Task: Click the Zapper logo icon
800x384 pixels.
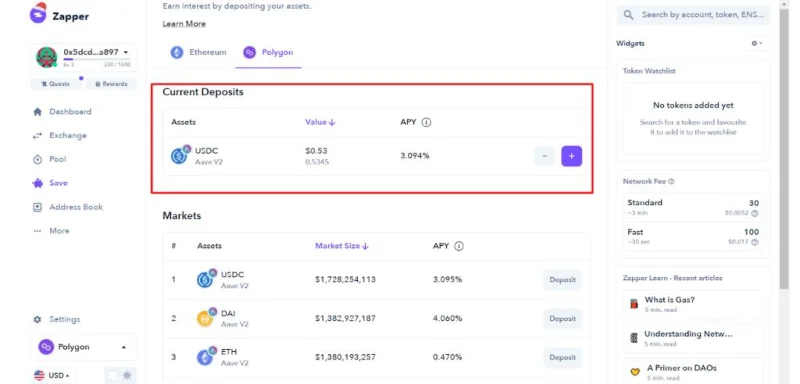Action: 38,14
